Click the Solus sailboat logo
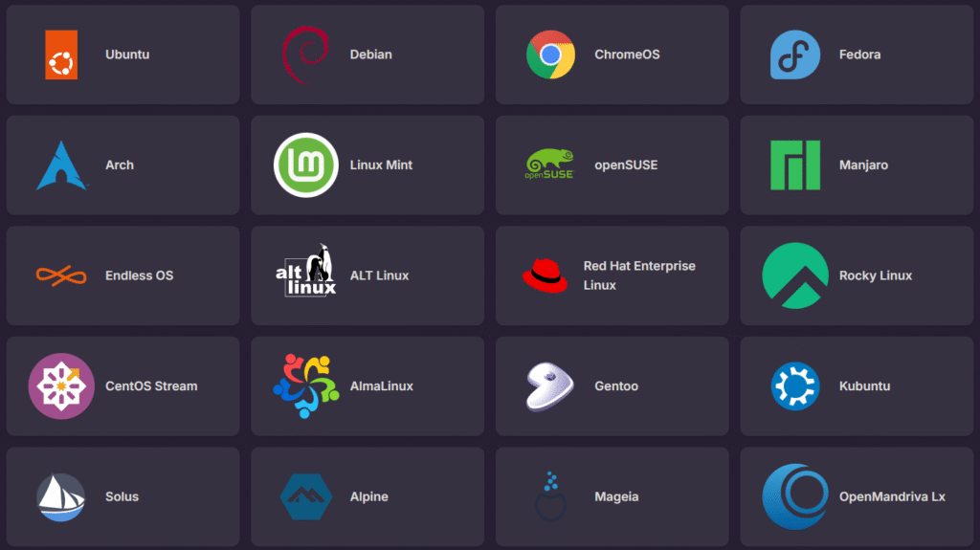Viewport: 980px width, 550px height. (61, 496)
